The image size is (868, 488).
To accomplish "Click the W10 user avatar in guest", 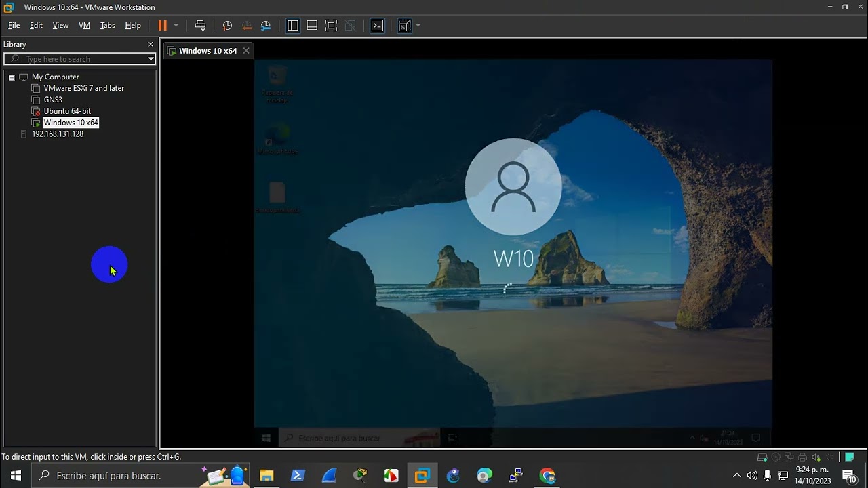I will [x=513, y=187].
